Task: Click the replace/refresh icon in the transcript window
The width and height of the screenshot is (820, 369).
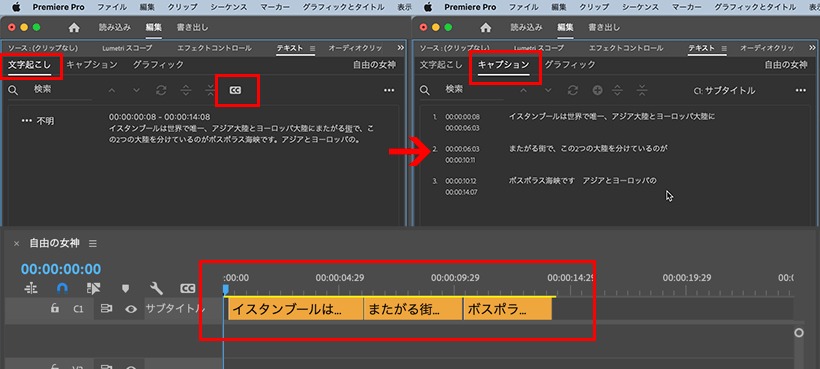Action: tap(161, 90)
